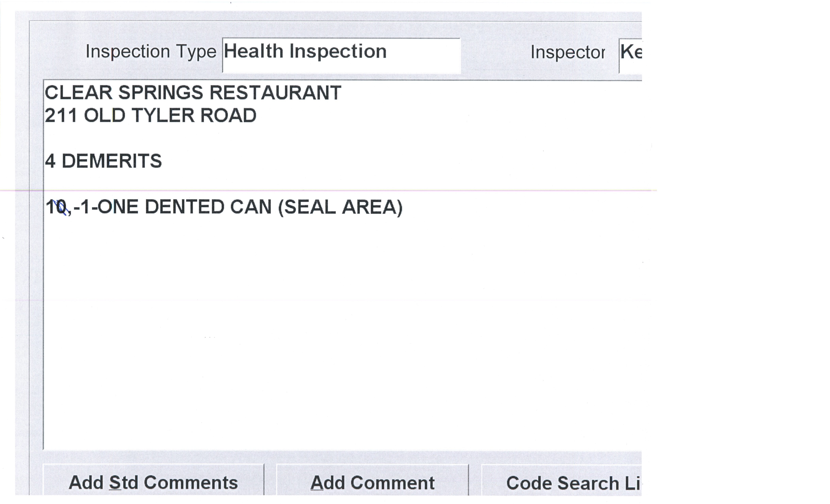Viewport: 830px width, 504px height.
Task: Focus the Inspection Type field
Action: coord(341,55)
